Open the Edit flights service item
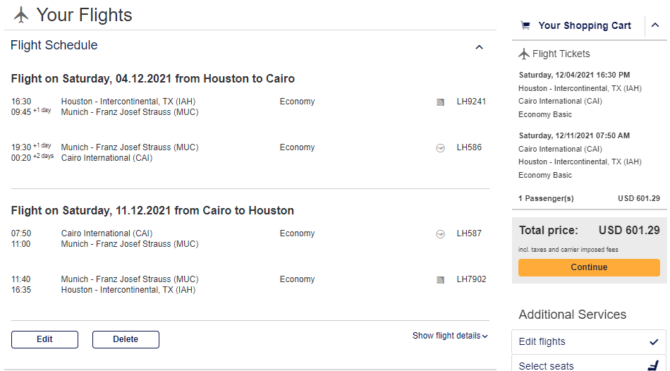 pos(589,342)
